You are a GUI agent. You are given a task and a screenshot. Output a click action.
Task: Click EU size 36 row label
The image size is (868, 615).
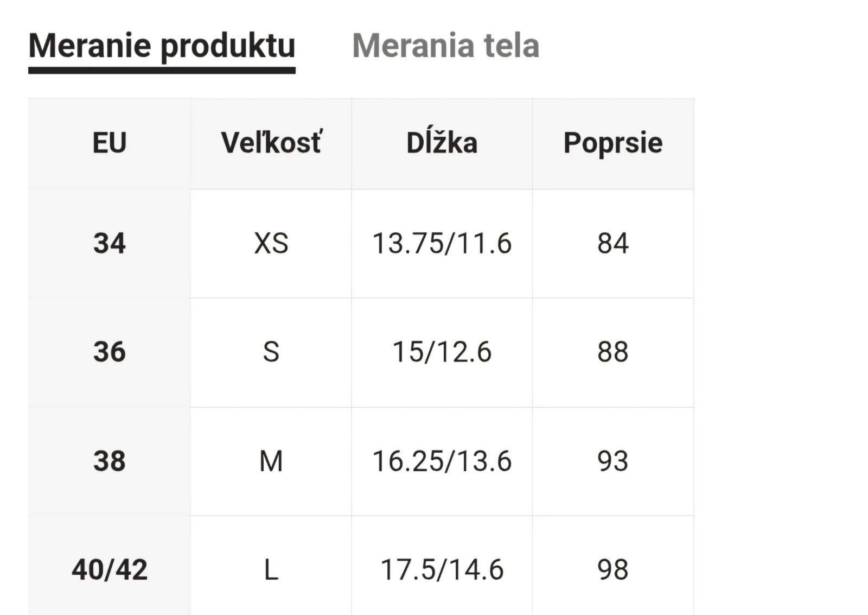click(110, 352)
